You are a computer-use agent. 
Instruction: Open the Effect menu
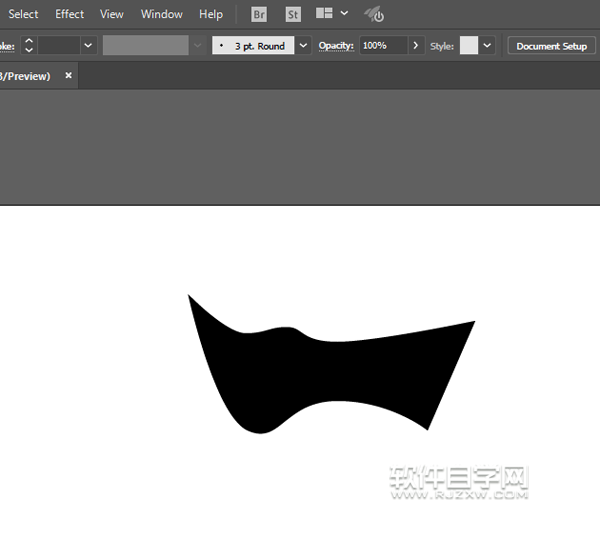pos(70,14)
